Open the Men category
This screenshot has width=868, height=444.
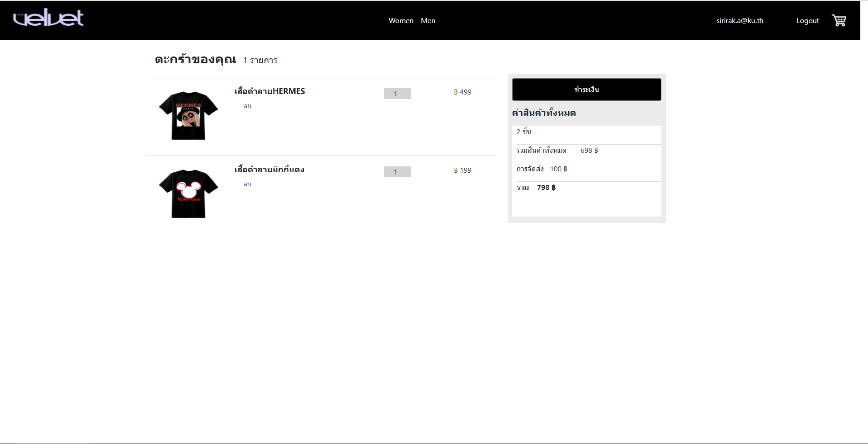coord(427,20)
